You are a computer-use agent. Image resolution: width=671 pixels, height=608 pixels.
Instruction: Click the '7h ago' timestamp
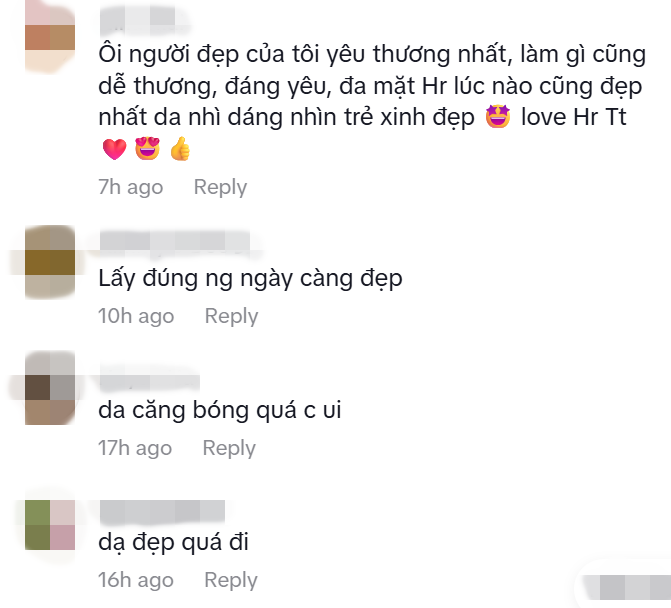[x=131, y=187]
